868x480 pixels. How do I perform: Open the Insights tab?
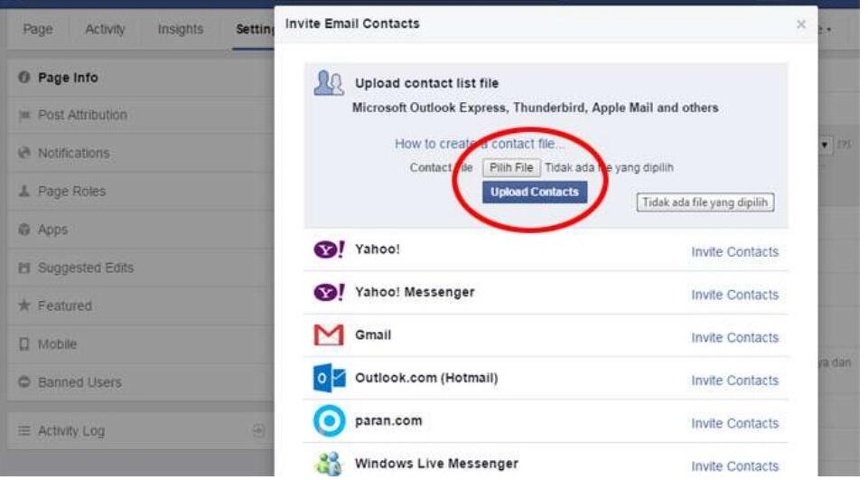pos(181,29)
